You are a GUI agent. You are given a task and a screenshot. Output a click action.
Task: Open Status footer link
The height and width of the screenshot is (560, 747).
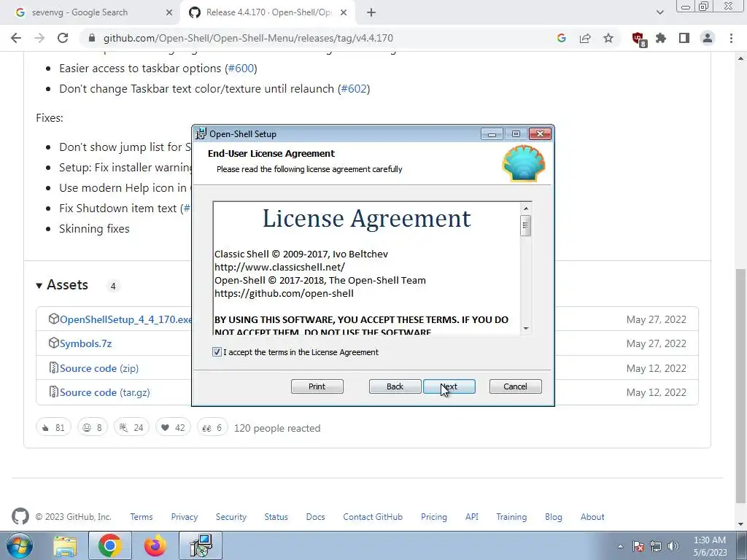[x=276, y=517]
